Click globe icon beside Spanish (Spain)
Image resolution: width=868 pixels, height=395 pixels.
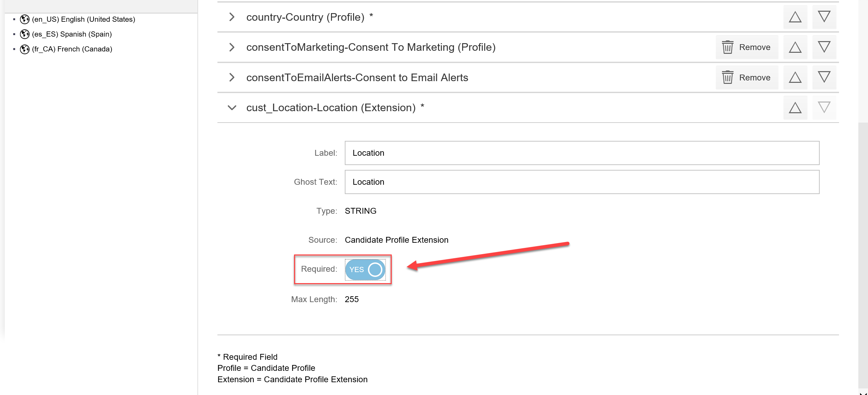coord(25,34)
